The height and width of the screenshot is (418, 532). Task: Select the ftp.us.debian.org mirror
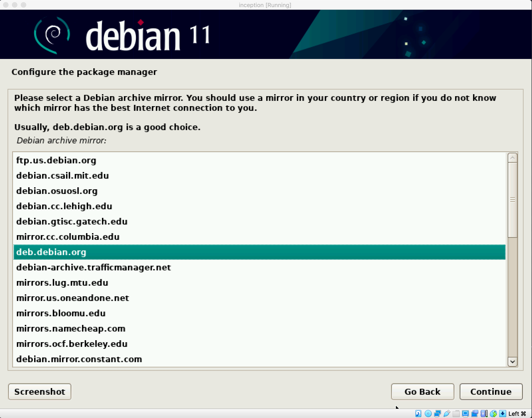[x=56, y=160]
